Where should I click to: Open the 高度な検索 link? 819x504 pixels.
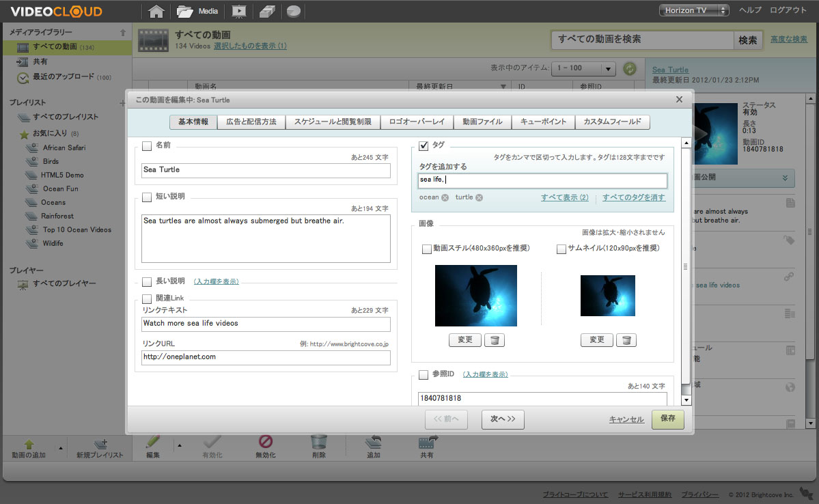tap(789, 39)
